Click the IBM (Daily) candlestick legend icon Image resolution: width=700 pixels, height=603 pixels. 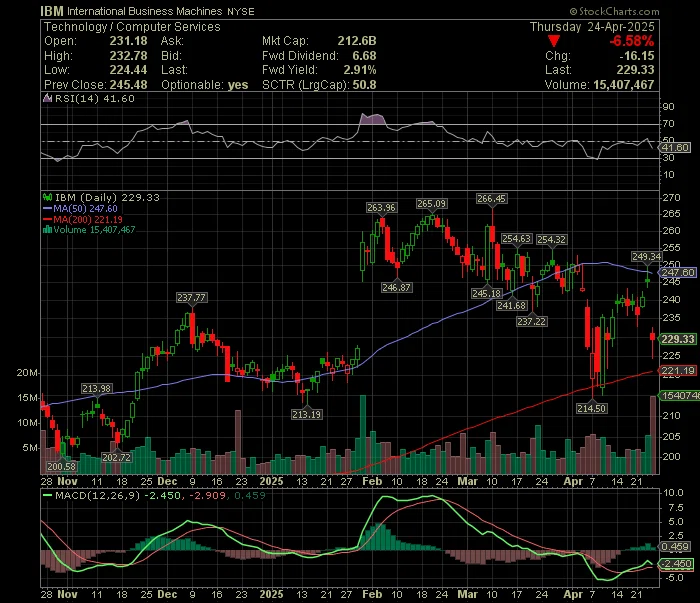[x=47, y=197]
